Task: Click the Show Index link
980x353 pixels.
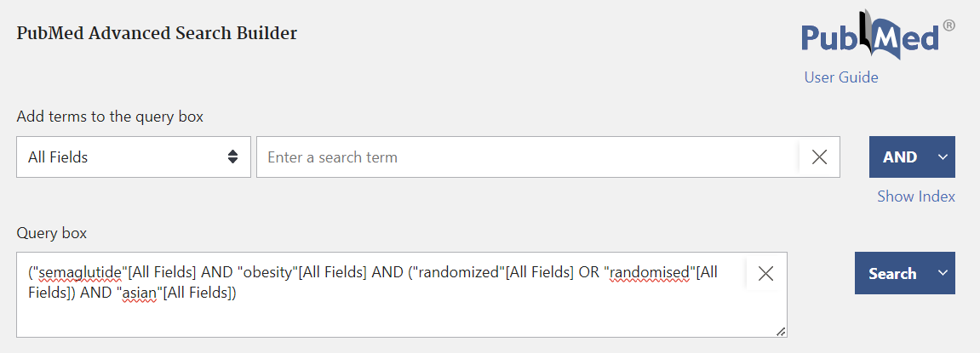Action: [x=915, y=196]
